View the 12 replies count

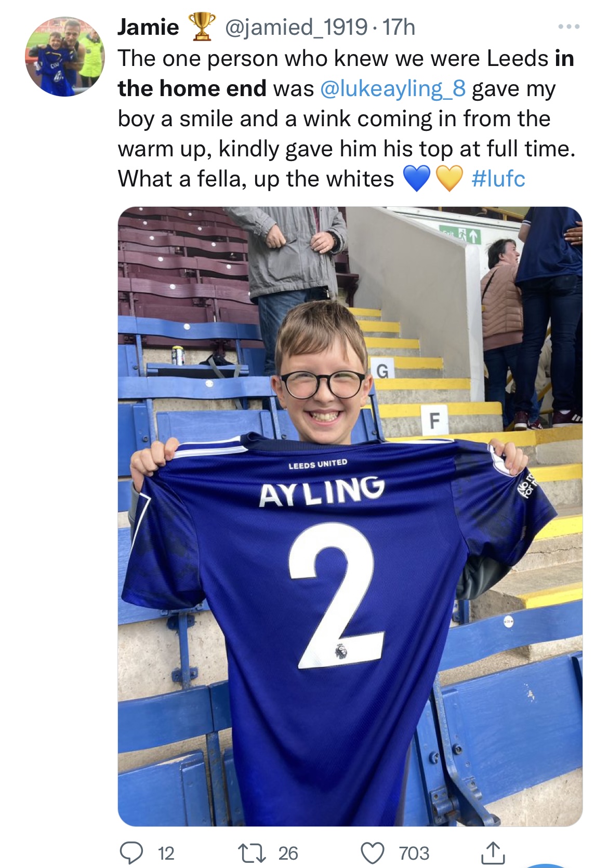coord(166,853)
